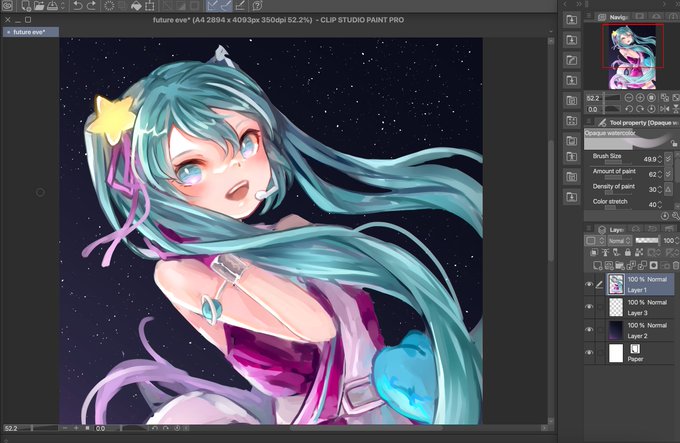Click the Navigator rotation value field 0.0

click(x=593, y=110)
